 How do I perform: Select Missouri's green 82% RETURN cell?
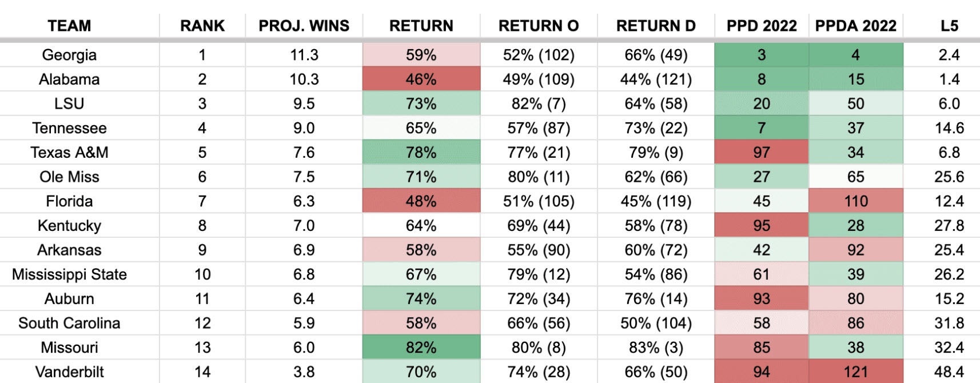[421, 348]
